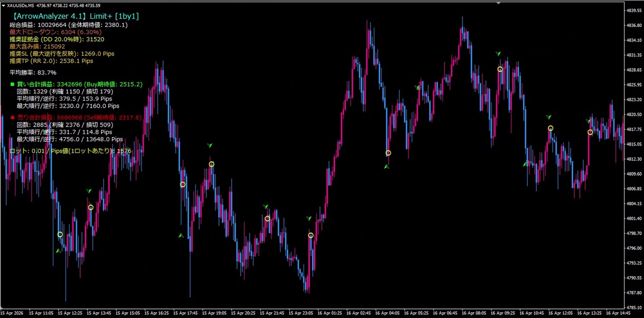Screen dimensions: 644x318
Task: Click the 総合損益: 10029664 line
Action: click(69, 25)
